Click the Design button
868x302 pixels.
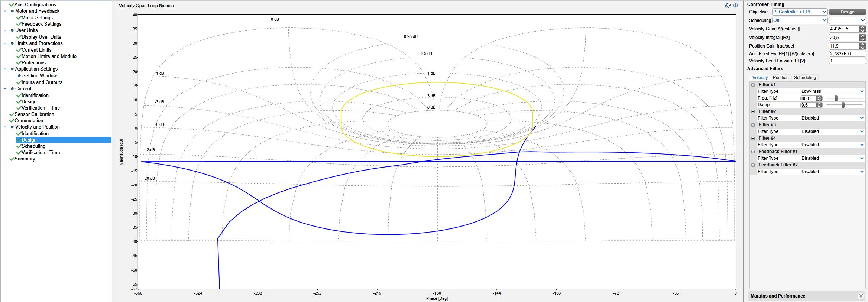[847, 12]
